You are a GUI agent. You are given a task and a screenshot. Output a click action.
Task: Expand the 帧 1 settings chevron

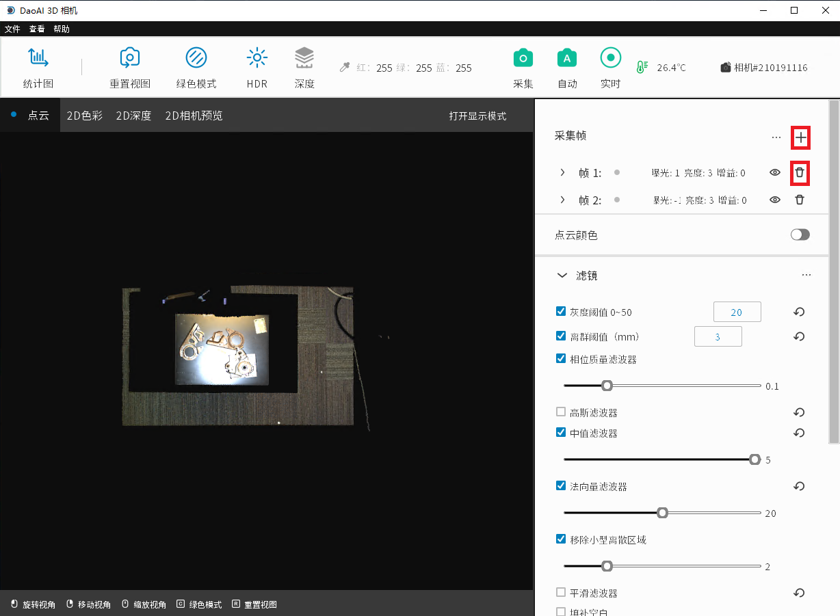click(562, 173)
